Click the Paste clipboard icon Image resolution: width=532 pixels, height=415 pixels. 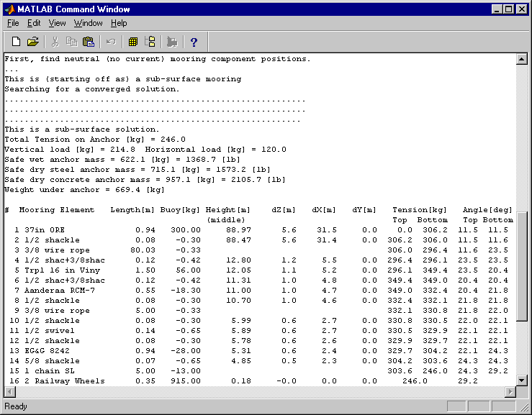(89, 42)
